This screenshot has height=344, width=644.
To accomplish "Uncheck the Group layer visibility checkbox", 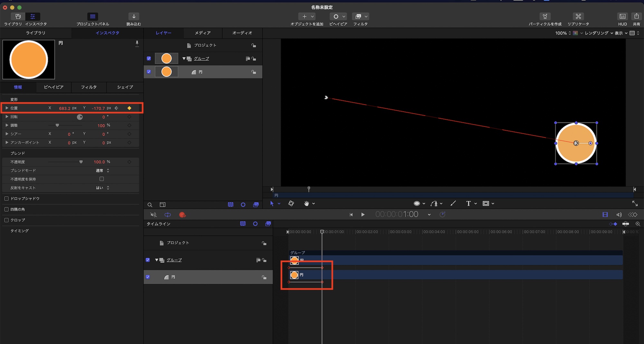I will pyautogui.click(x=149, y=59).
